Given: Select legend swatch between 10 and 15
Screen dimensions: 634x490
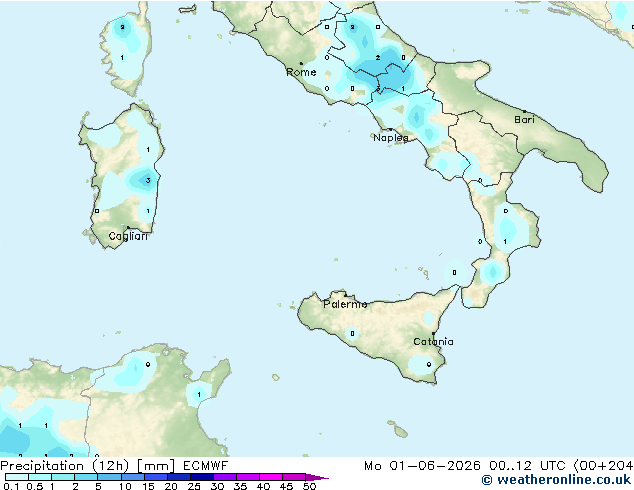Looking at the screenshot, I should tap(132, 477).
